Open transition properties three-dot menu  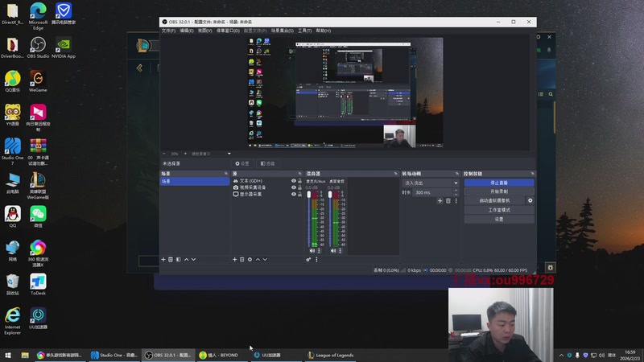tap(456, 200)
